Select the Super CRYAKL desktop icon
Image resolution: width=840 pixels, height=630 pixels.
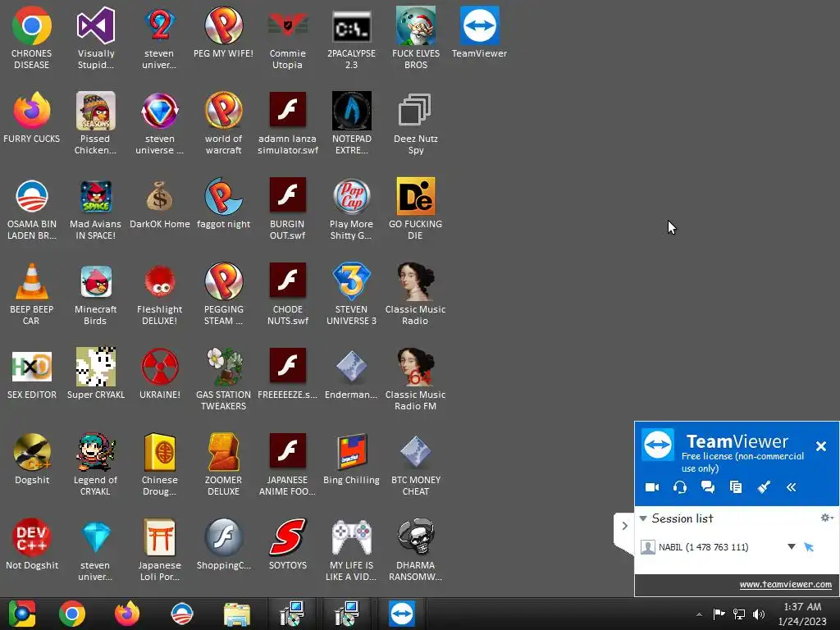click(95, 374)
